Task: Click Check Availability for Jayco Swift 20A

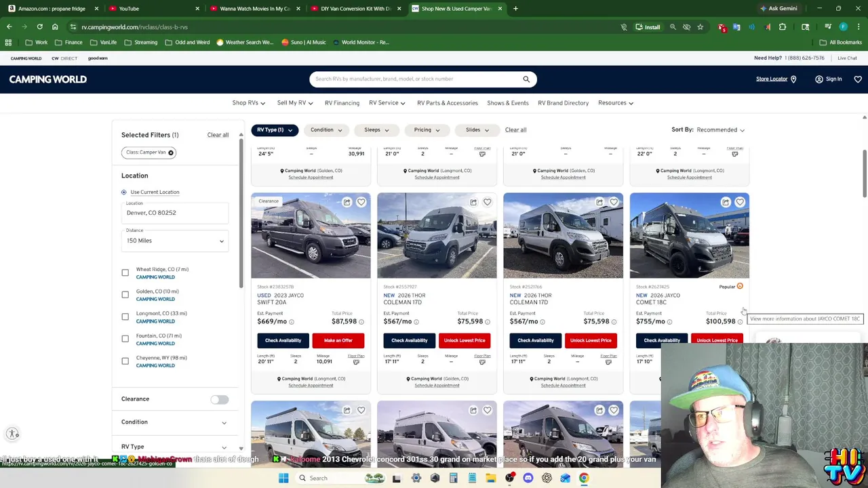Action: point(283,341)
